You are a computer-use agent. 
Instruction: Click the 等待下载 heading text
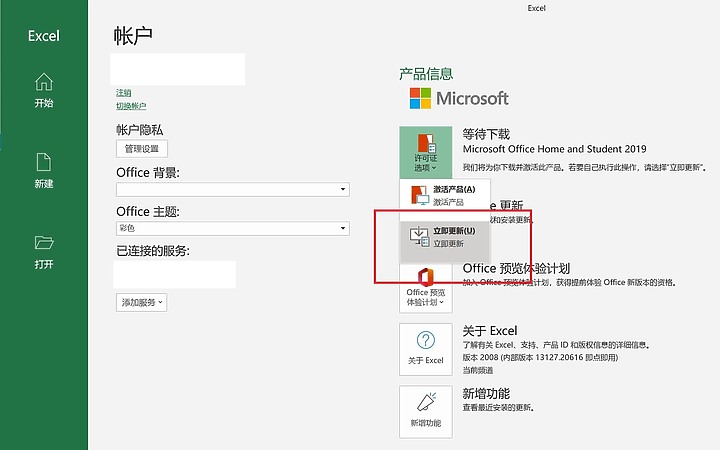click(x=486, y=134)
